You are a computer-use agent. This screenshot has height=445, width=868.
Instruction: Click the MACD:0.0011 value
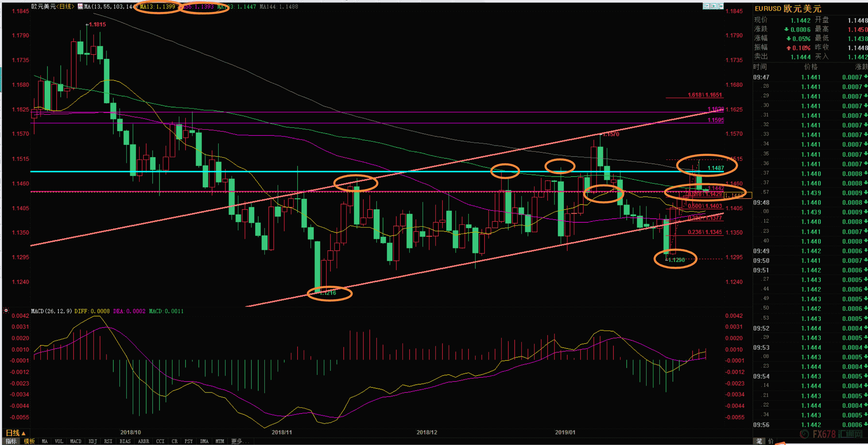tap(166, 311)
